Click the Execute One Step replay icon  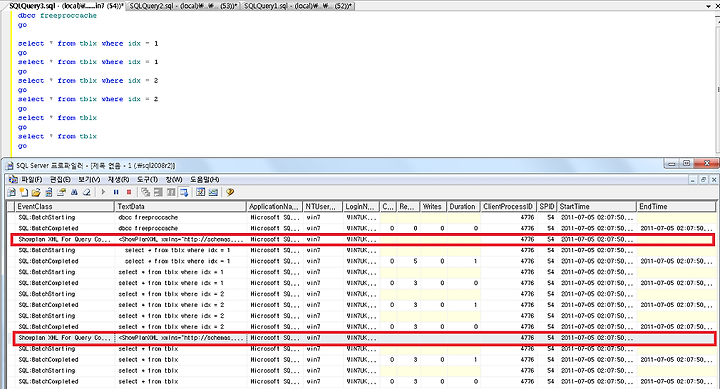click(158, 192)
